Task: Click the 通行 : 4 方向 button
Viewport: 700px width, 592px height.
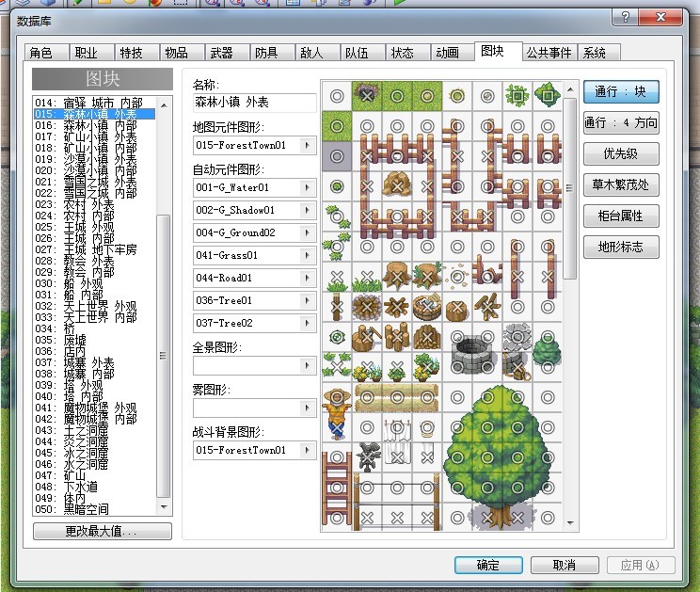Action: [x=621, y=122]
